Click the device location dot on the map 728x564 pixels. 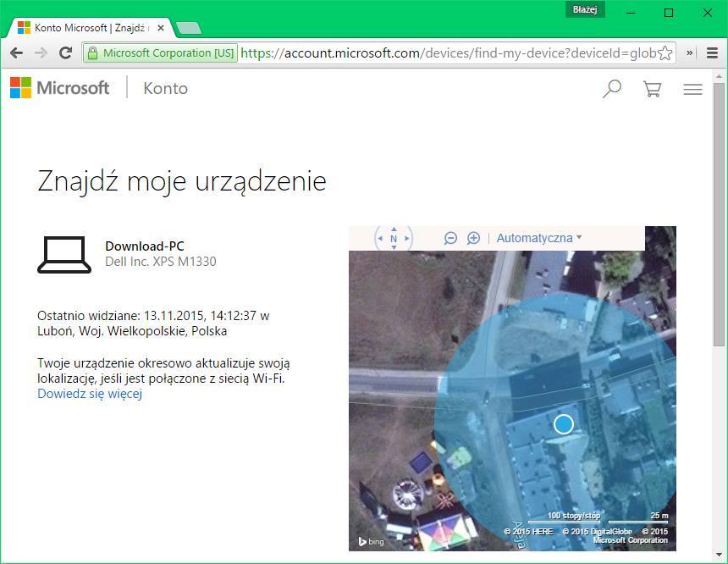[564, 424]
